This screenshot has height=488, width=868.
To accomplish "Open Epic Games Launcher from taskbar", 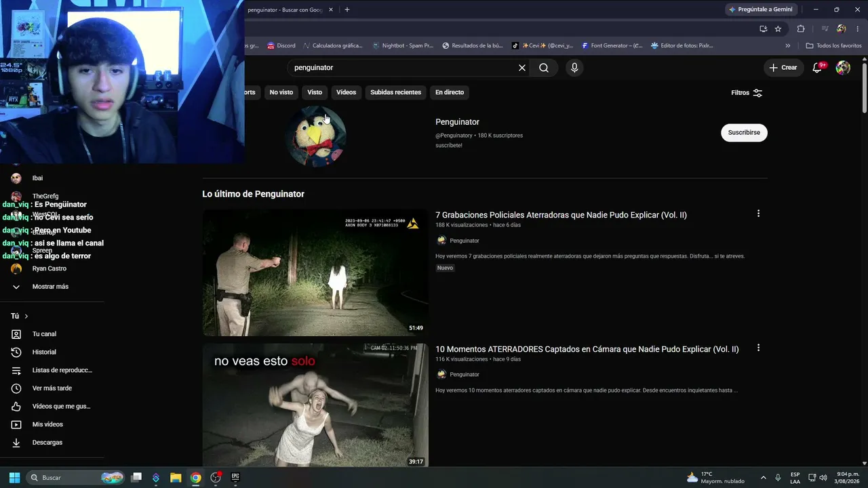I will 235,478.
